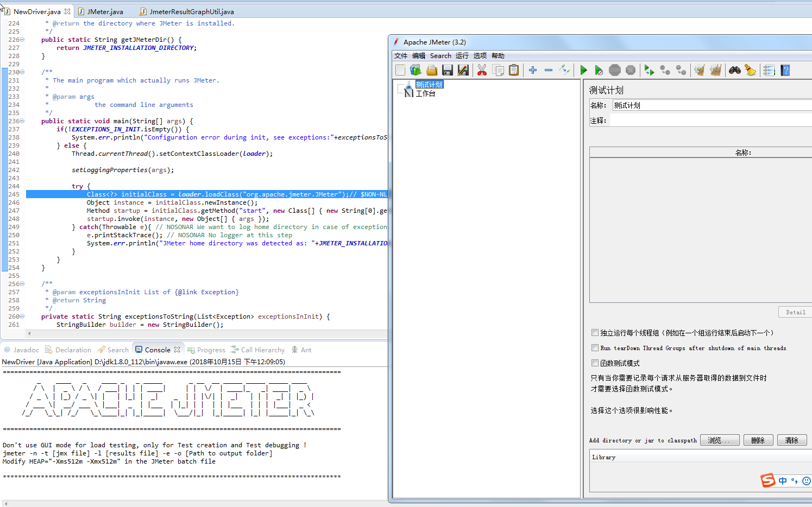Click the Copy icon in JMeter toolbar
Image resolution: width=812 pixels, height=507 pixels.
(498, 70)
